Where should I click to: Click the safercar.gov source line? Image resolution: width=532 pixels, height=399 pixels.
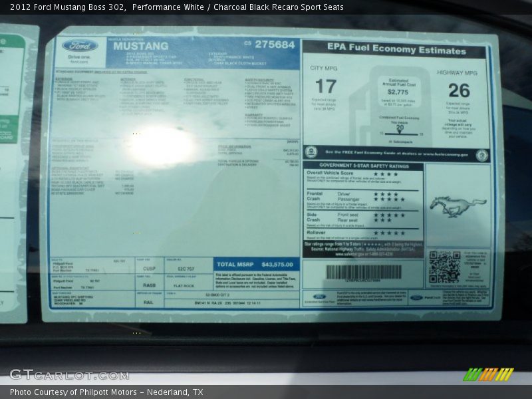coord(364,254)
